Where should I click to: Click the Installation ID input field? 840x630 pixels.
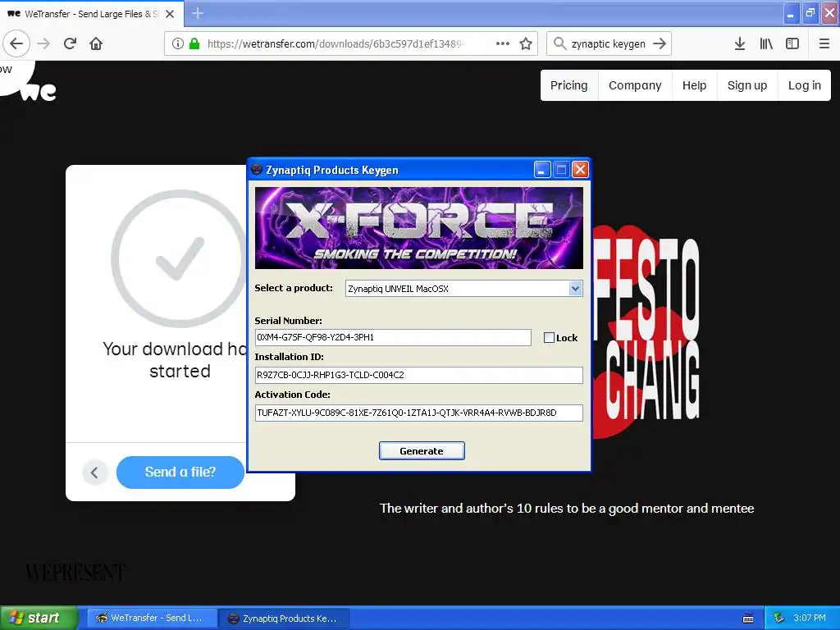coord(419,375)
